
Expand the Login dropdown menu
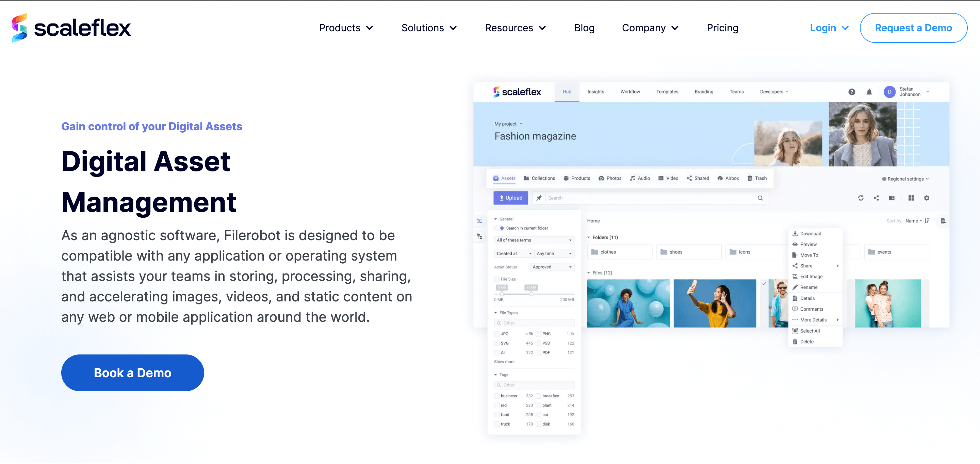pyautogui.click(x=828, y=28)
